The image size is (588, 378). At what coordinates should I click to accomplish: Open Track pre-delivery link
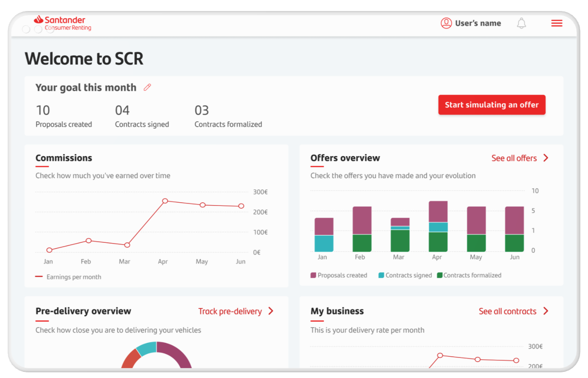230,311
